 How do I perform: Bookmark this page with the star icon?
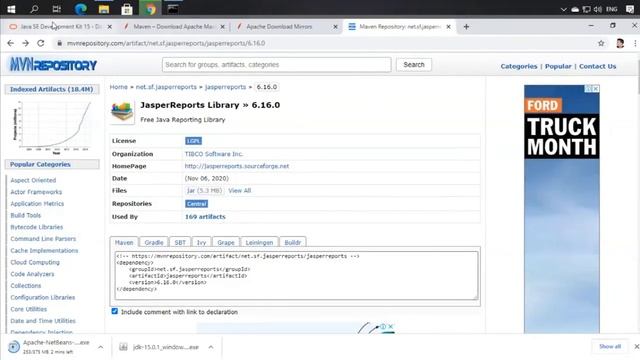601,43
